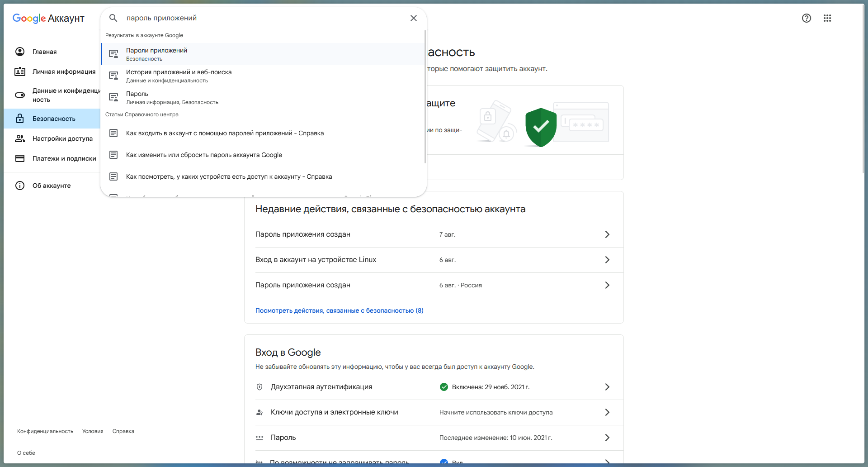Open Условия footer link
The height and width of the screenshot is (467, 868).
93,431
